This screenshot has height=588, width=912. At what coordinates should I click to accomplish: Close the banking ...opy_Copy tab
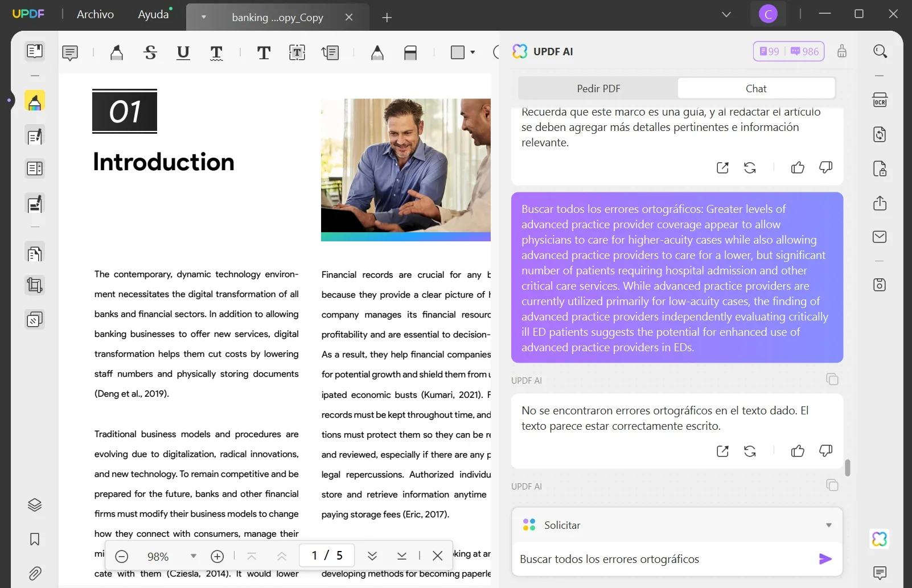(349, 18)
